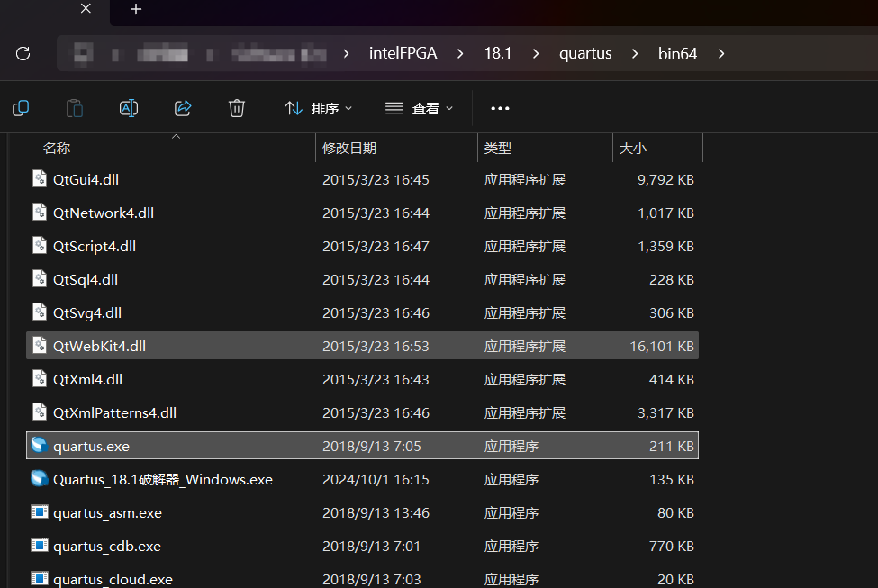Click the 16,101 KB size value
The width and height of the screenshot is (878, 588).
pos(662,347)
